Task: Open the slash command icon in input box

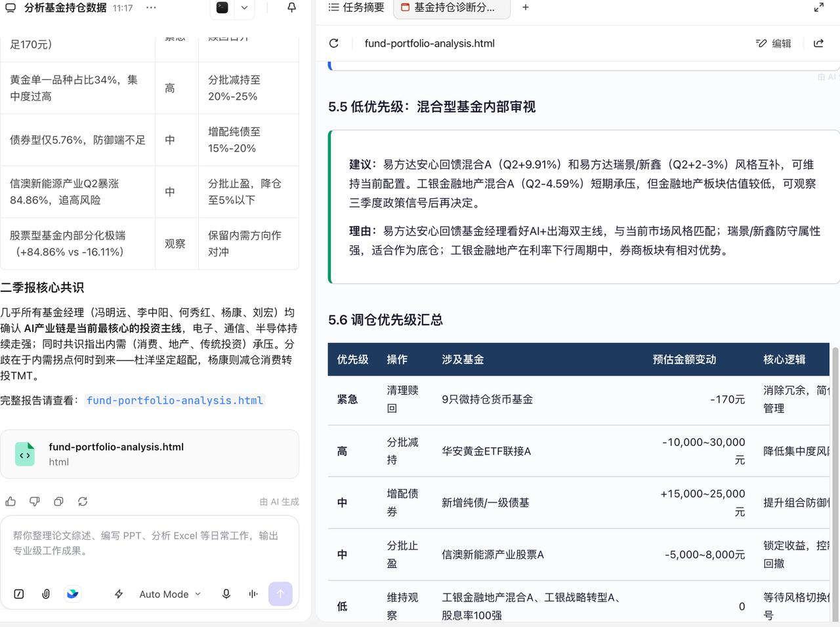Action: click(x=19, y=594)
